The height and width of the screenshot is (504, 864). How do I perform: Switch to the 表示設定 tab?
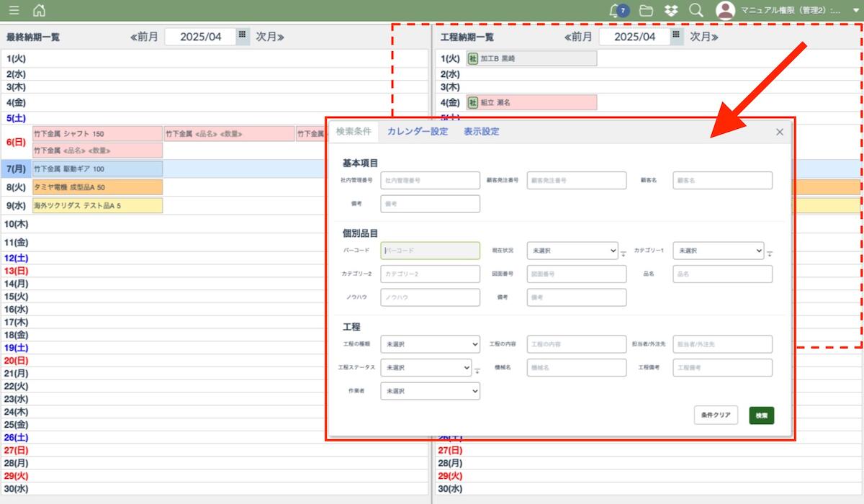(481, 132)
